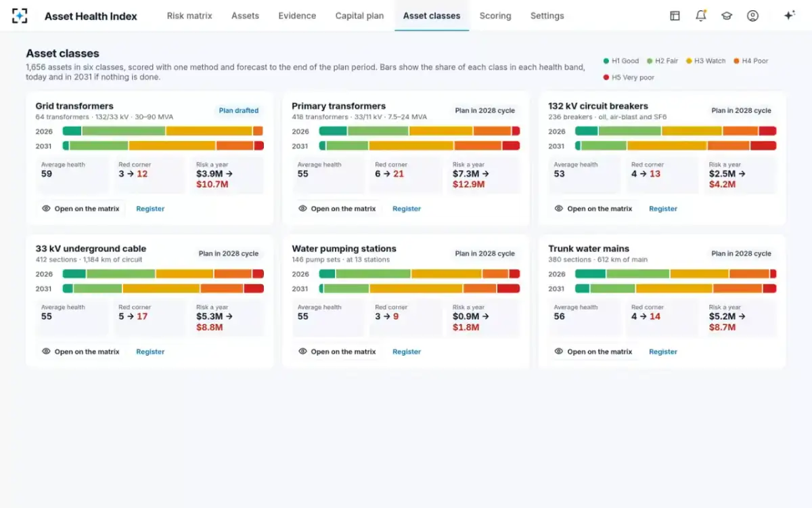Open Grid transformers on the matrix
Screen dimensions: 812x508
pyautogui.click(x=81, y=209)
